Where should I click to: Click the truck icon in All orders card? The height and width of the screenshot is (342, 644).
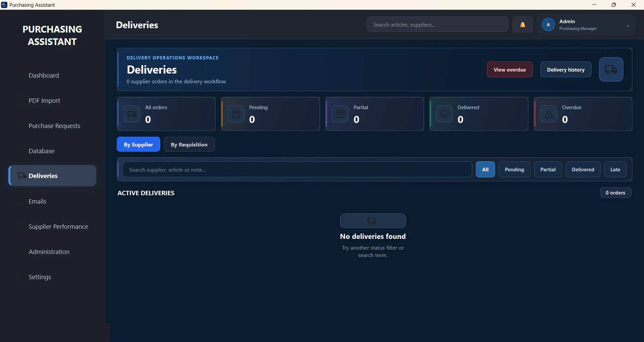pyautogui.click(x=132, y=114)
